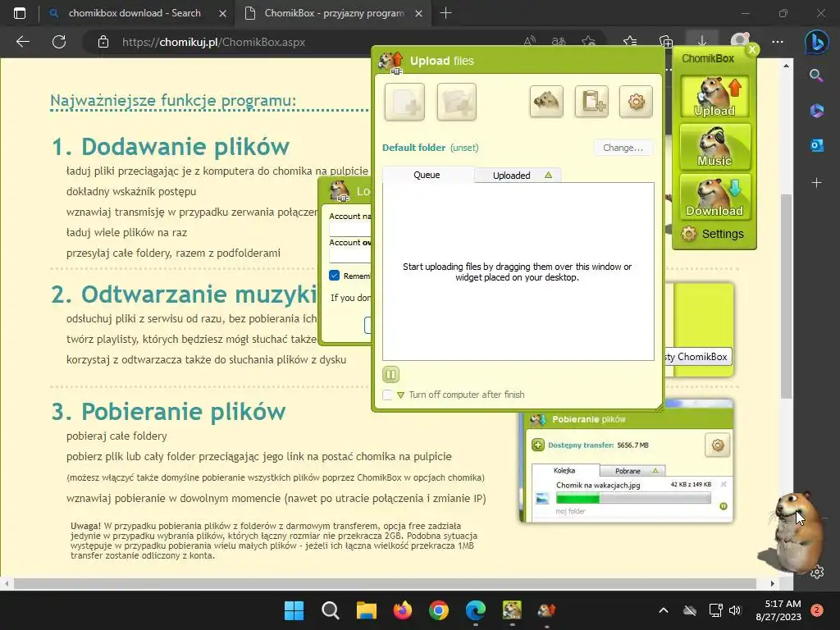The height and width of the screenshot is (630, 840).
Task: Click the Change... default folder button
Action: [623, 148]
